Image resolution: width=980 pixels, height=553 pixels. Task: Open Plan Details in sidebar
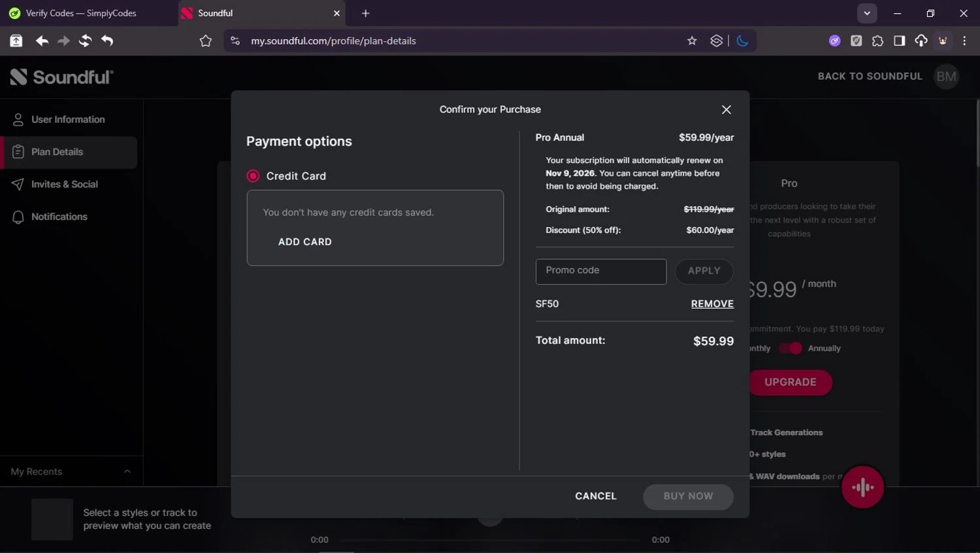(69, 152)
